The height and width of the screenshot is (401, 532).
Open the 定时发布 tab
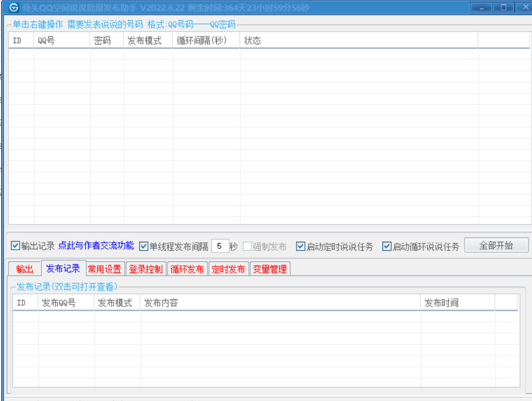[x=228, y=269]
